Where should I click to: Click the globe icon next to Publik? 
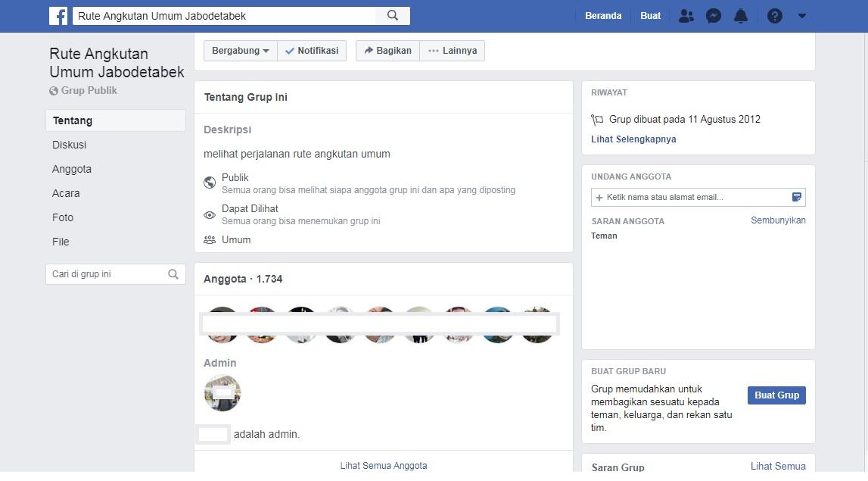210,183
